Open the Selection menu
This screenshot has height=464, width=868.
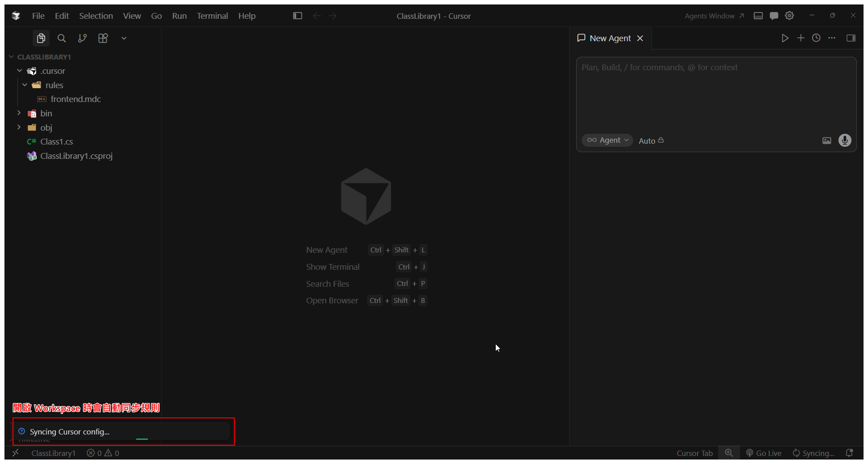point(96,16)
